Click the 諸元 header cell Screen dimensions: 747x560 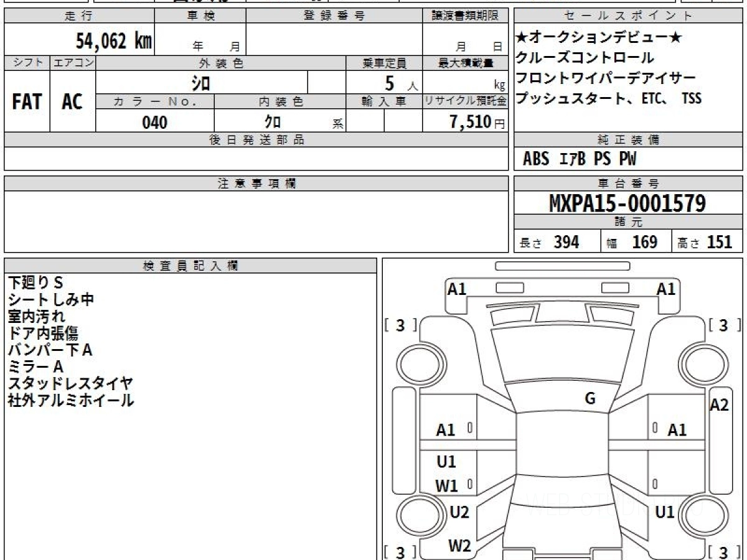point(628,222)
